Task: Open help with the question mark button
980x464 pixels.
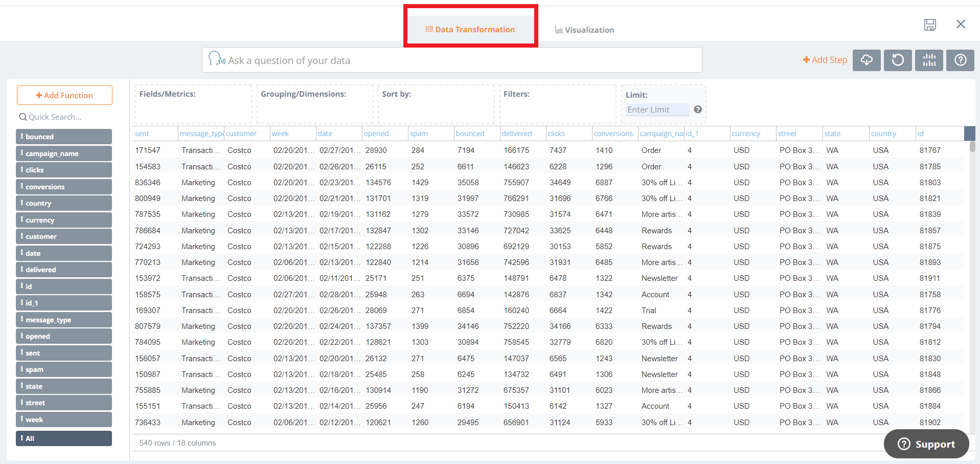Action: coord(960,60)
